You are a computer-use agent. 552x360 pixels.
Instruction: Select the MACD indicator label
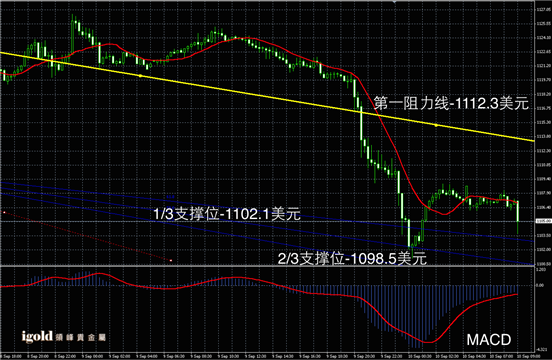tap(489, 340)
